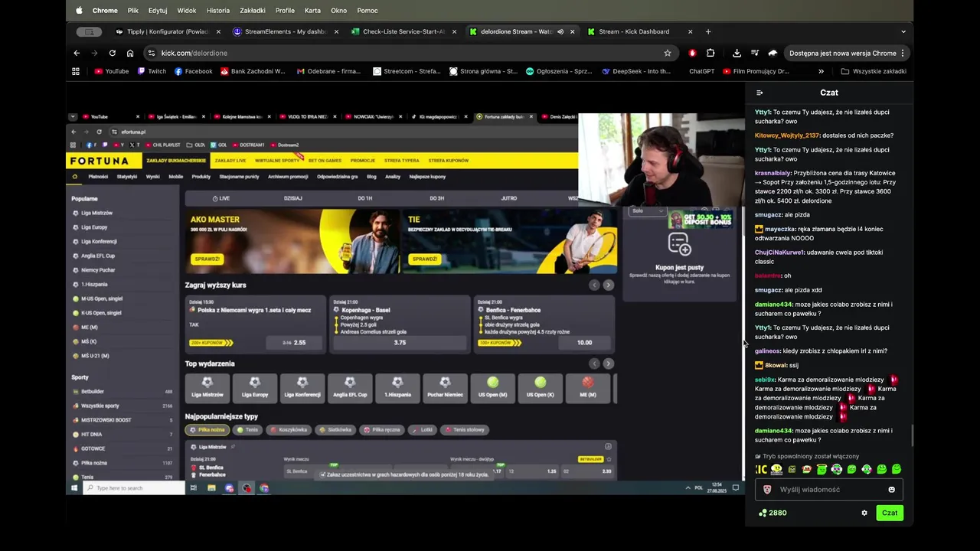This screenshot has height=551, width=980.
Task: Open the Chrome profile cloud icon
Action: pyautogui.click(x=773, y=53)
